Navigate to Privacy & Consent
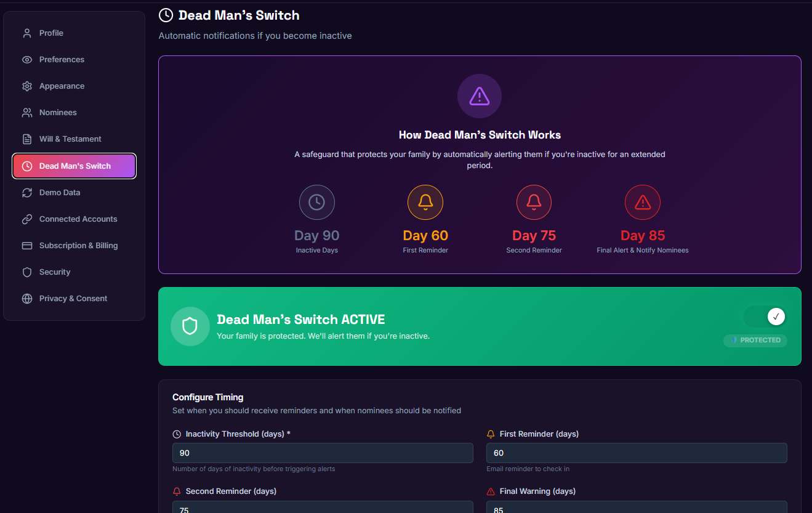 tap(73, 299)
